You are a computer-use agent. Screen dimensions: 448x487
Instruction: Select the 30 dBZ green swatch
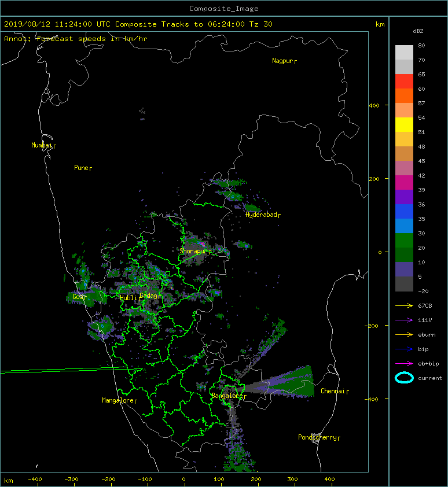point(404,240)
